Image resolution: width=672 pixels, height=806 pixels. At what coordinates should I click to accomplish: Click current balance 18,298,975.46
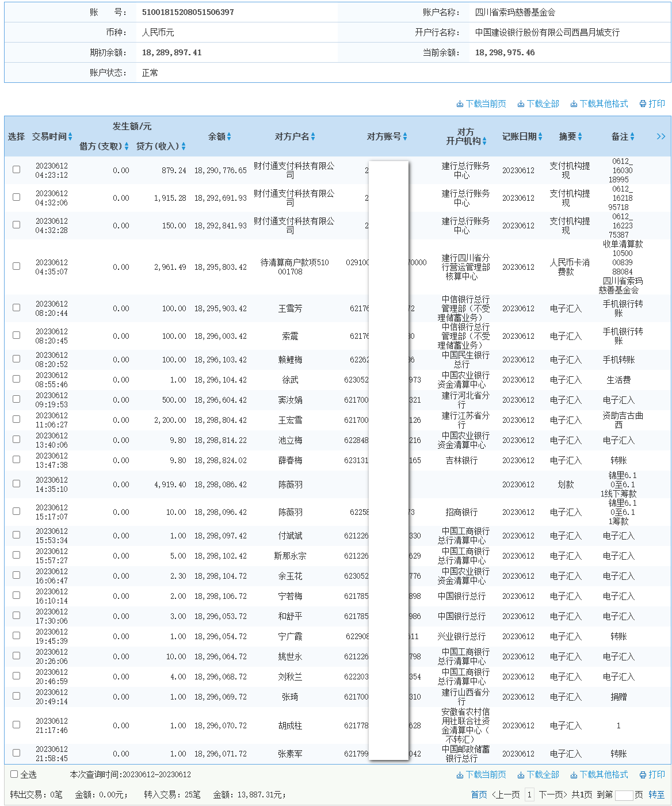tap(505, 52)
